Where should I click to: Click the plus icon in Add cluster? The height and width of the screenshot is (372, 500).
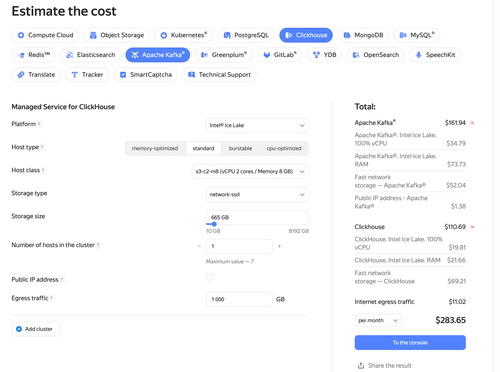tap(19, 329)
